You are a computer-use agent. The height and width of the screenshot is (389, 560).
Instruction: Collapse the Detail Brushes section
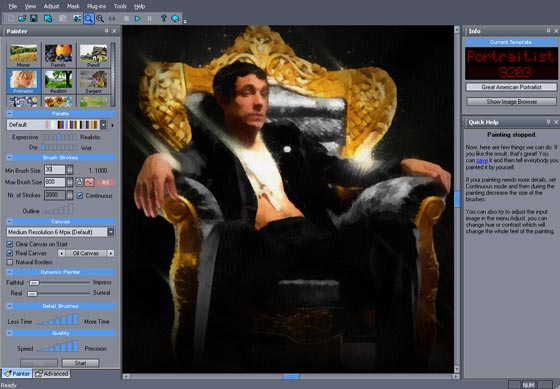[x=10, y=306]
